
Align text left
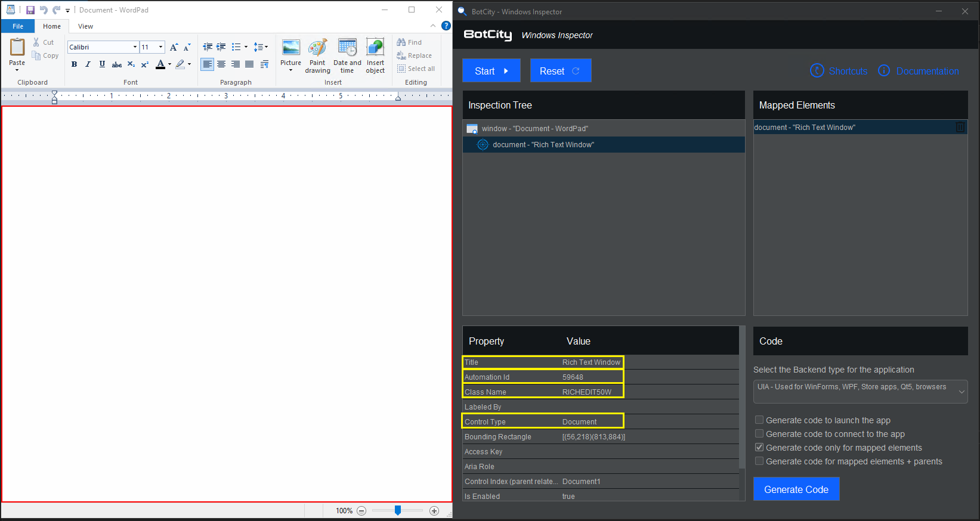point(207,64)
